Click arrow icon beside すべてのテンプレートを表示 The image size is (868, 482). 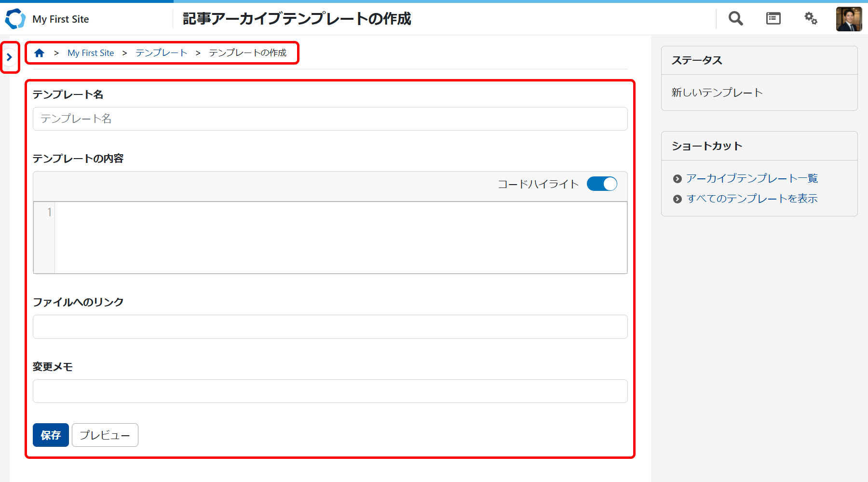pos(677,199)
